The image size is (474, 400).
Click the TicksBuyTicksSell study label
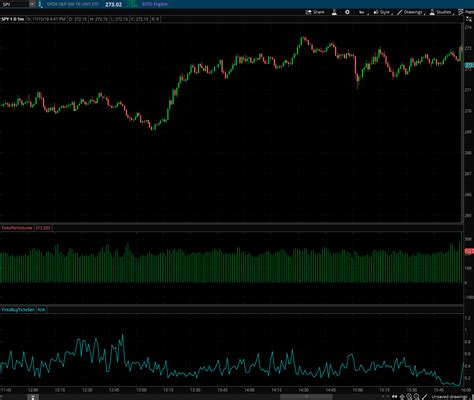point(18,310)
